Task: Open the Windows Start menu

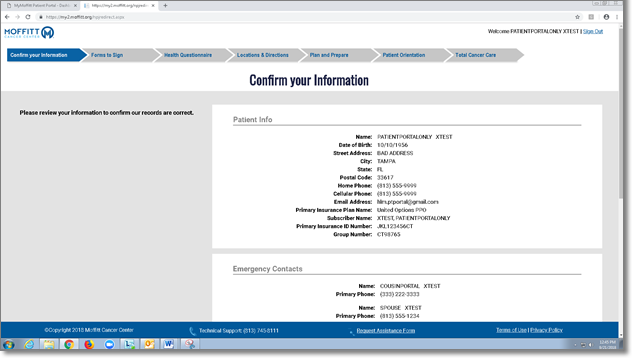Action: tap(9, 344)
